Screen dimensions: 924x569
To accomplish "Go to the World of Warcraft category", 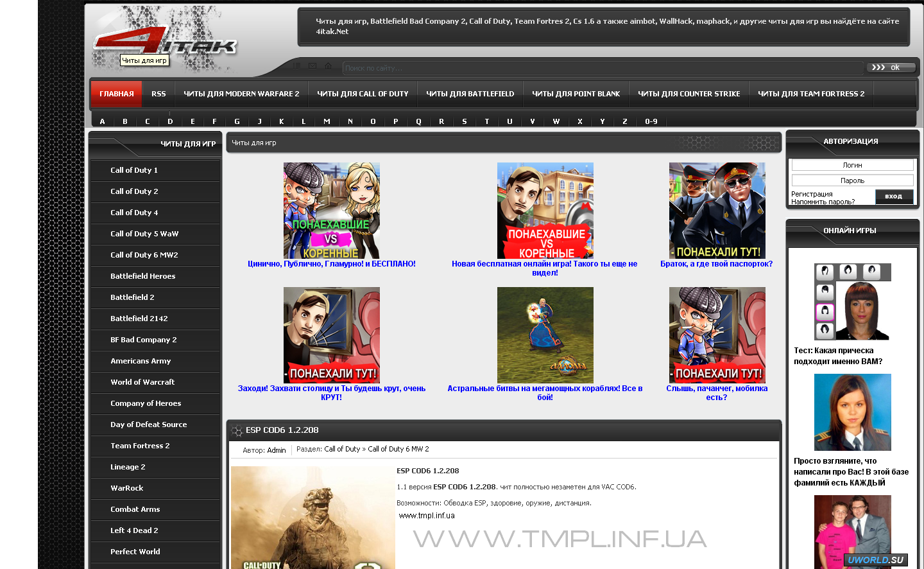I will click(142, 382).
